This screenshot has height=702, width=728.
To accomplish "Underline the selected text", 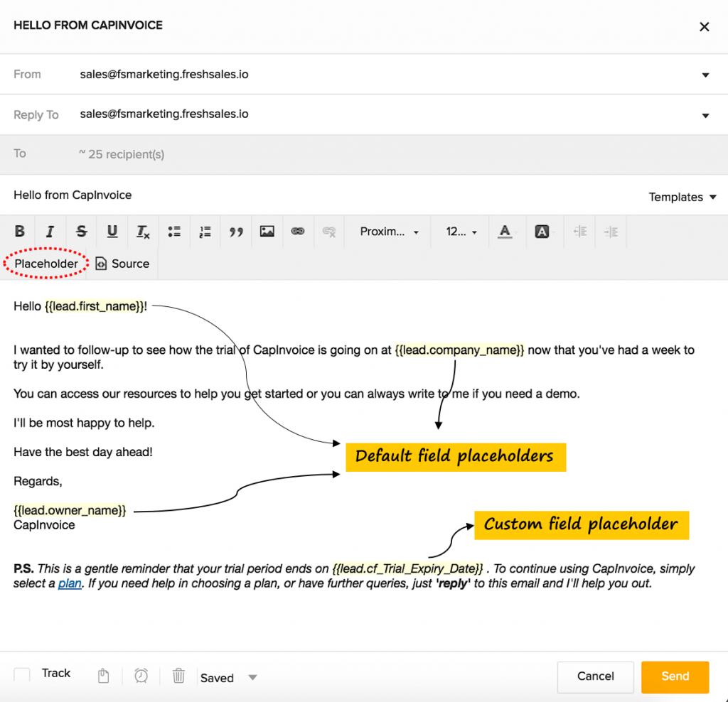I will tap(112, 231).
